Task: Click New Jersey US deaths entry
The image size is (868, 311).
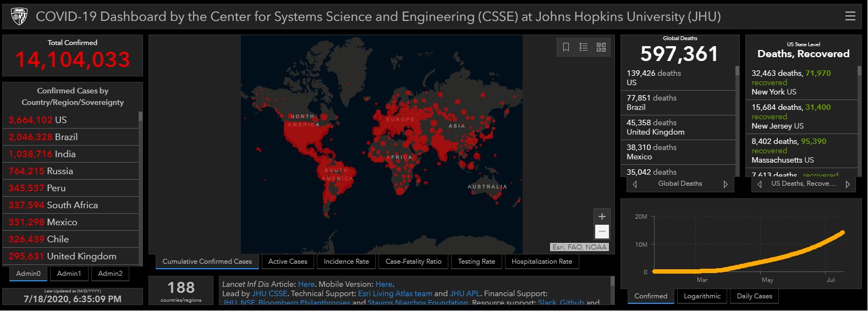Action: tap(802, 116)
